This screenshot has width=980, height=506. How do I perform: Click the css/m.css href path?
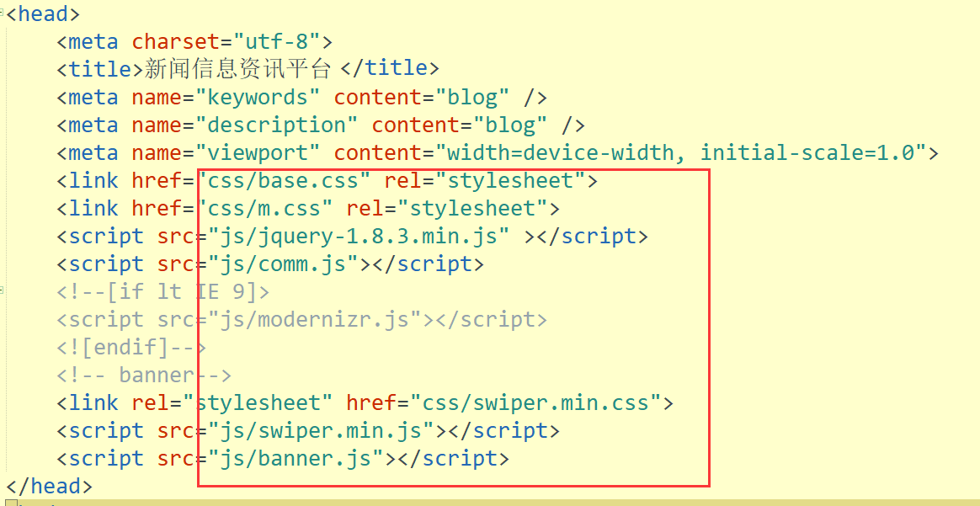pyautogui.click(x=264, y=208)
